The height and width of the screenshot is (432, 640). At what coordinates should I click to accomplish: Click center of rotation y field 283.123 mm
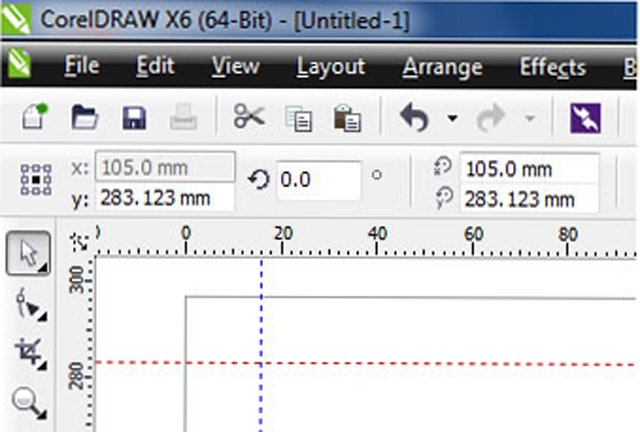[529, 199]
